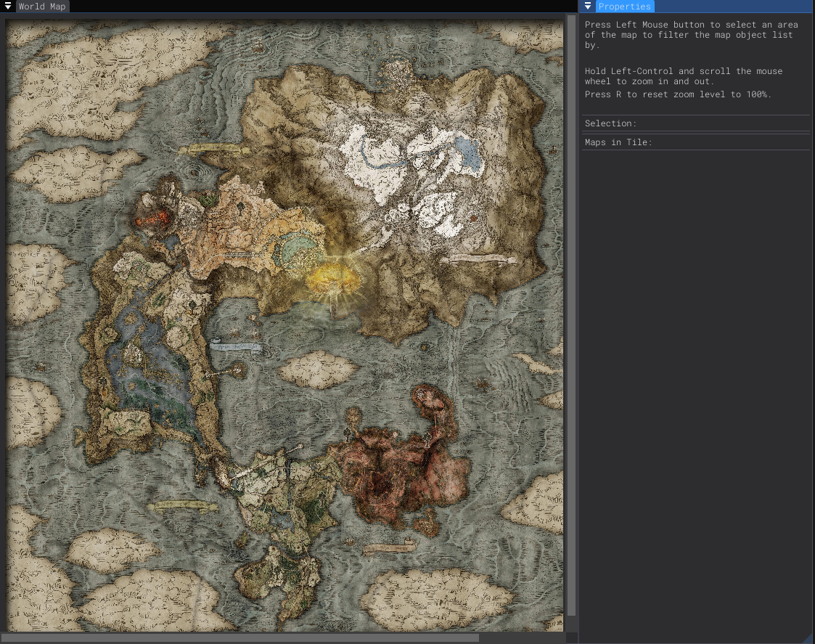Click the Selection section header
This screenshot has height=644, width=815.
(610, 123)
